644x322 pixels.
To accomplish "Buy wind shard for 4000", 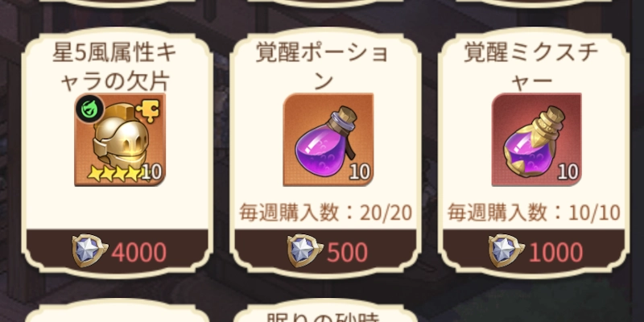I will [x=118, y=251].
